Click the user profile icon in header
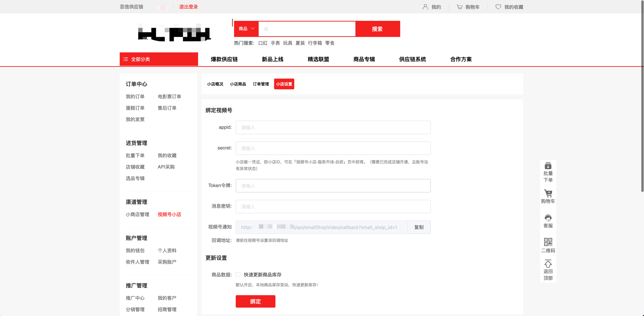The image size is (644, 316). pos(425,7)
